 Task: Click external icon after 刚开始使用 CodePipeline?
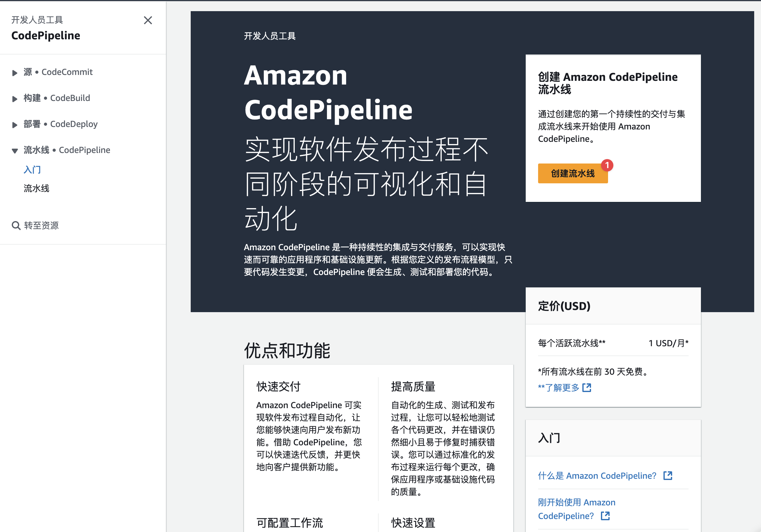605,516
